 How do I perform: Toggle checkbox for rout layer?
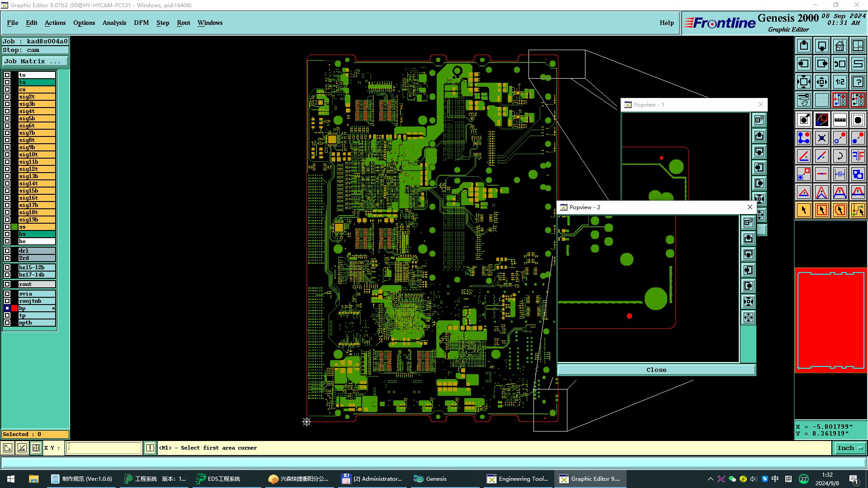7,284
